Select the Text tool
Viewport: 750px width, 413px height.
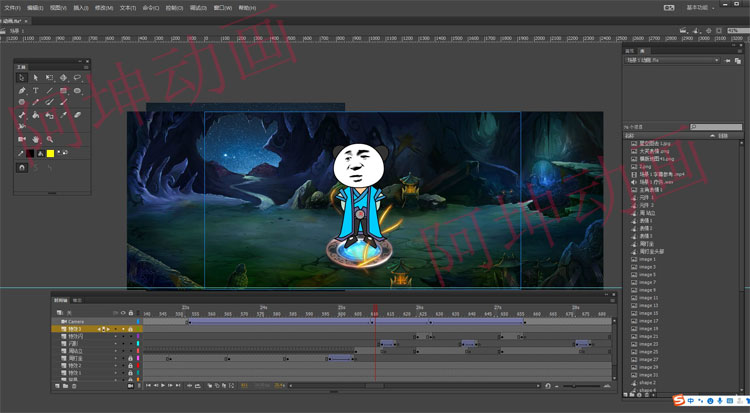35,90
